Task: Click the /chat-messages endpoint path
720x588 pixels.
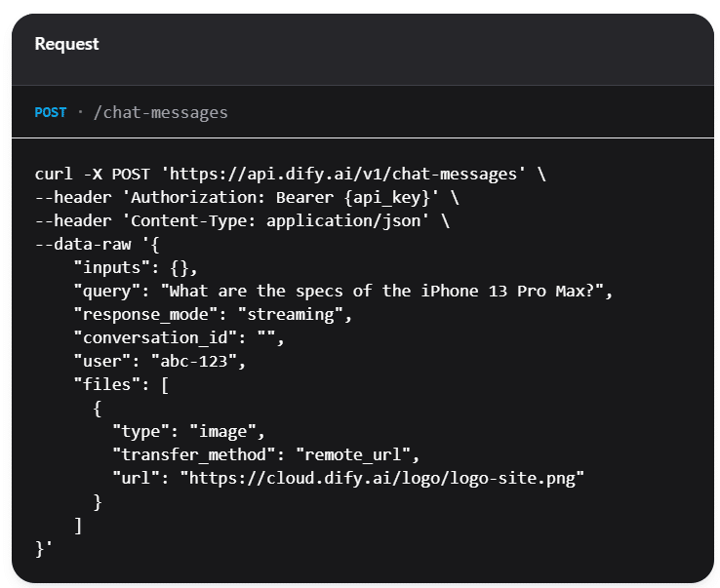Action: pyautogui.click(x=160, y=112)
